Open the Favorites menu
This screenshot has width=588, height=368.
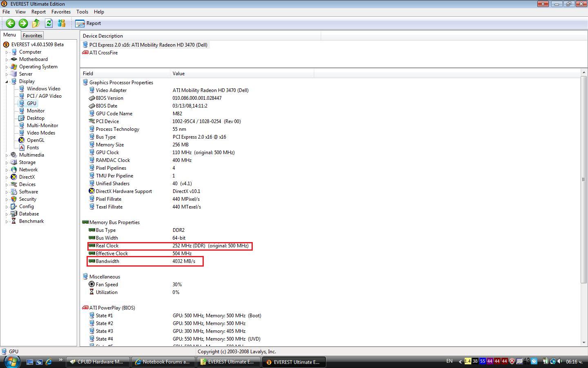[61, 12]
